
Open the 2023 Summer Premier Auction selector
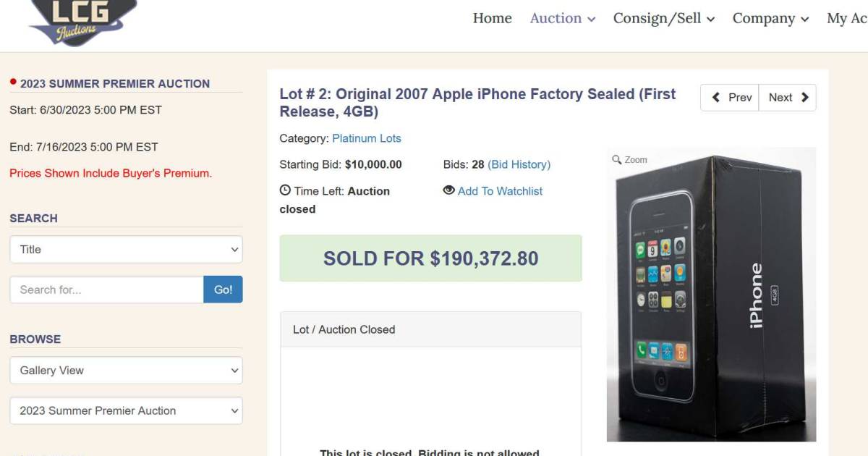pos(126,410)
